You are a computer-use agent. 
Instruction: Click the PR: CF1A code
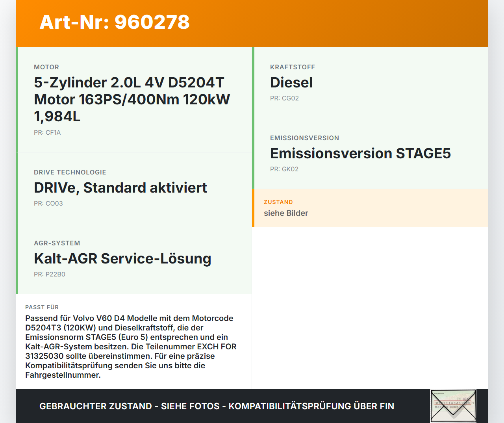pyautogui.click(x=47, y=133)
